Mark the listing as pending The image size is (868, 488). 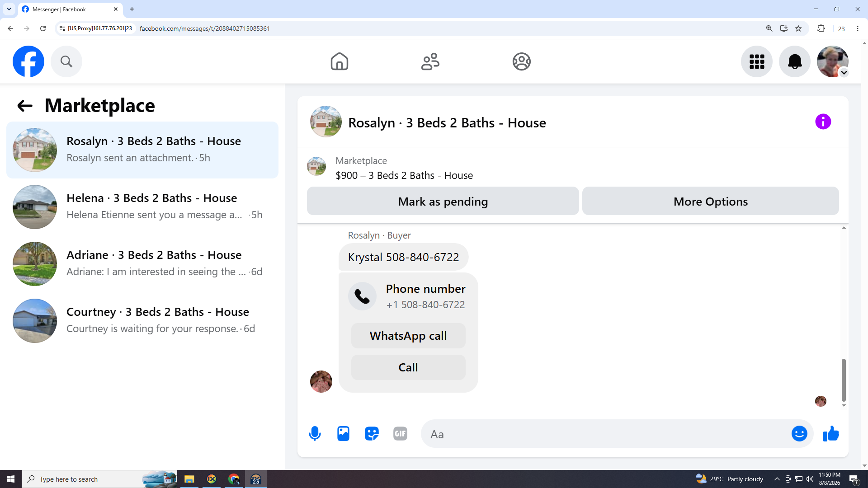point(443,201)
